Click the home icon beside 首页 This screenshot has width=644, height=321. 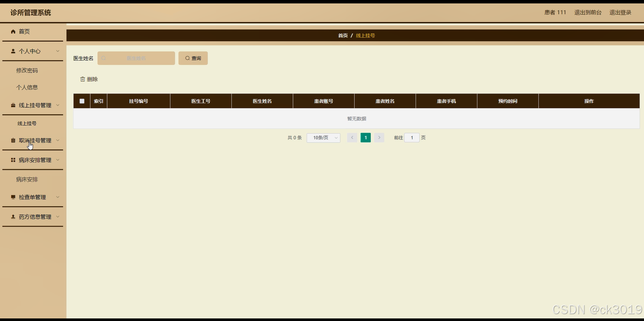pyautogui.click(x=13, y=32)
